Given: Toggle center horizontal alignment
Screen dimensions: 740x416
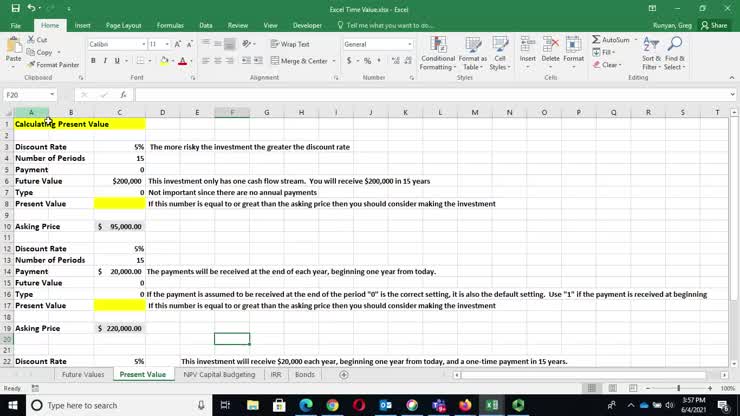Looking at the screenshot, I should (218, 61).
